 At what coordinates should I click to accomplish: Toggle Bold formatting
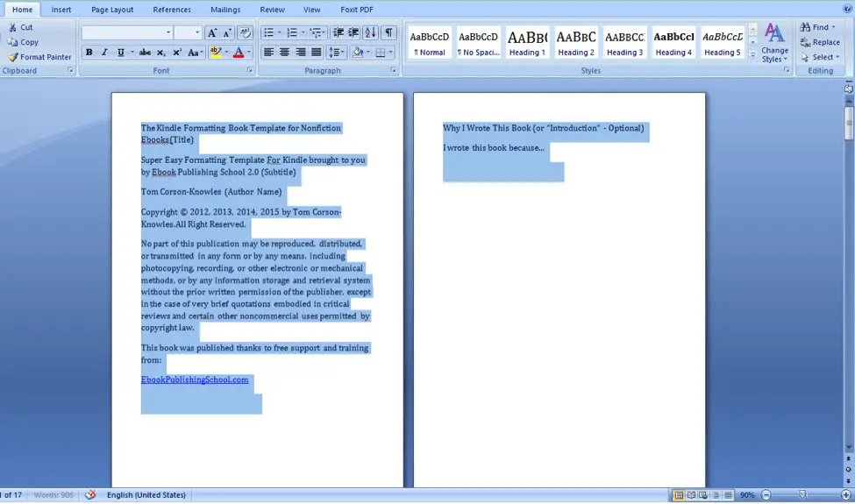click(x=89, y=53)
